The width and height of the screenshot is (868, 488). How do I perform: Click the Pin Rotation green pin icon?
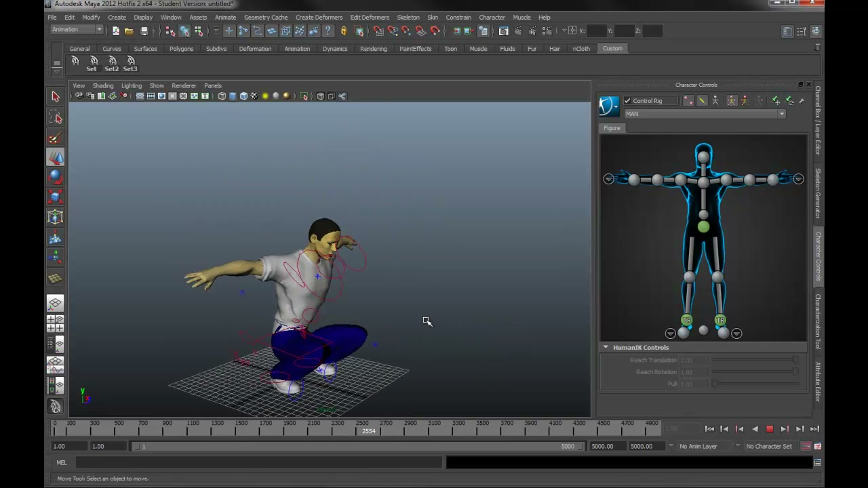coord(789,100)
